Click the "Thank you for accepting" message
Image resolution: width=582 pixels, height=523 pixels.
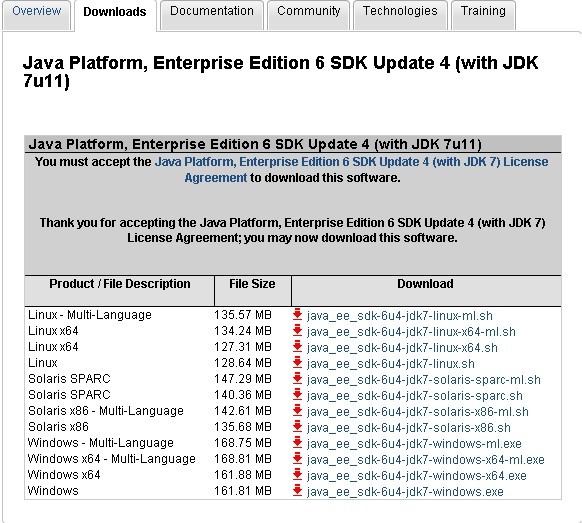292,230
